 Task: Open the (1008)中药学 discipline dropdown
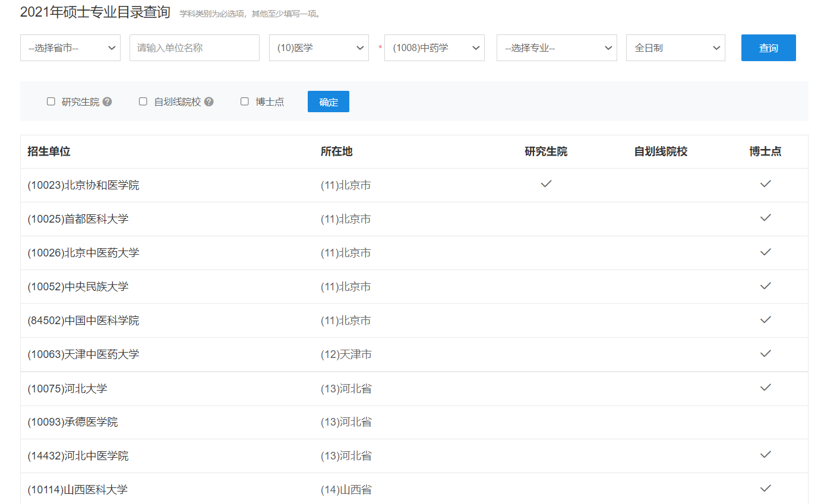click(x=434, y=47)
